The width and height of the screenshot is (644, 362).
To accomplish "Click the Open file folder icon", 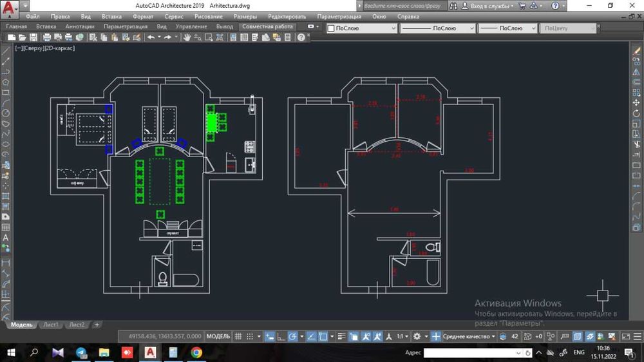I will 22,37.
